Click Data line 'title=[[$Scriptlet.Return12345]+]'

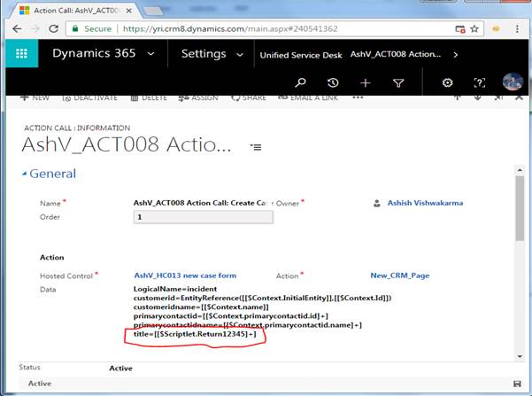point(195,334)
